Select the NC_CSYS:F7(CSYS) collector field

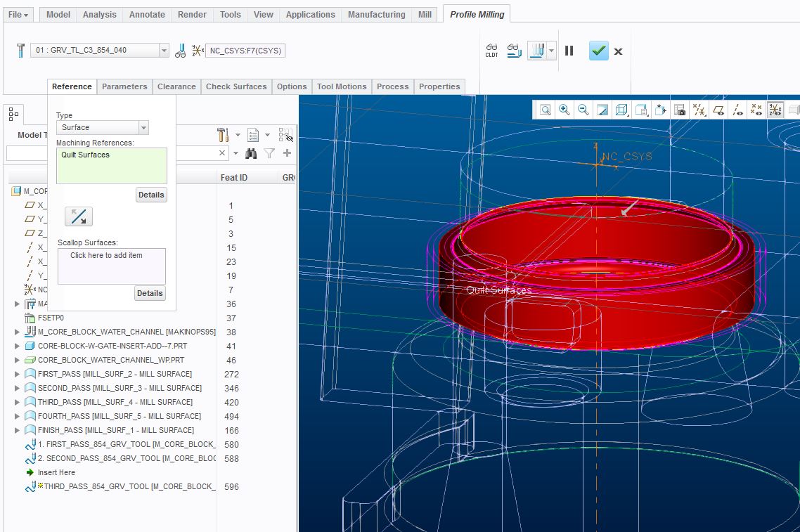245,51
